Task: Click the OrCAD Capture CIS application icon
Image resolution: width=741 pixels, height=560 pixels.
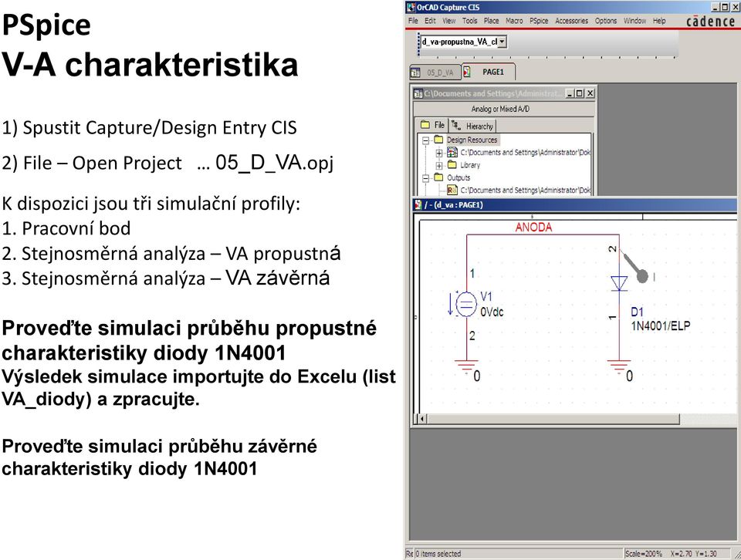Action: (x=411, y=7)
